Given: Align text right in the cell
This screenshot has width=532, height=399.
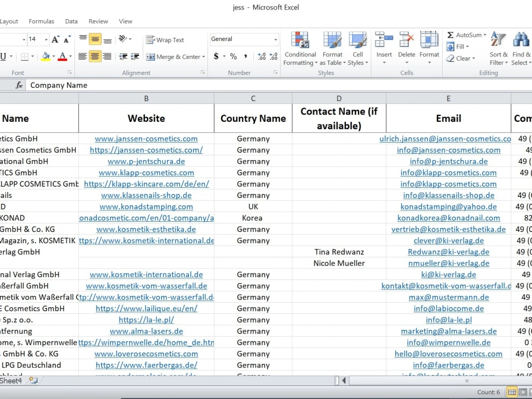Looking at the screenshot, I should click(107, 56).
